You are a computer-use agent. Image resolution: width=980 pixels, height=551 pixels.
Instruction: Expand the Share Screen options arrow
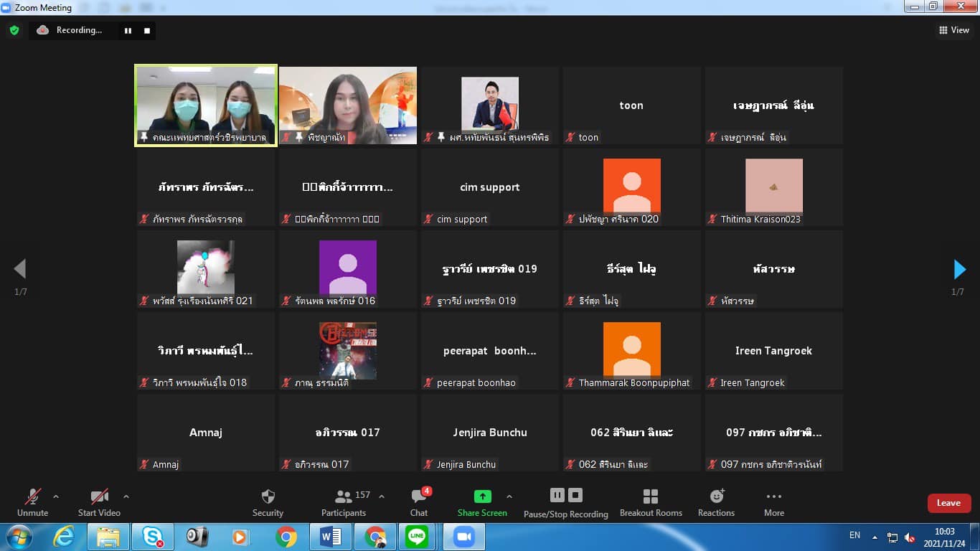509,496
